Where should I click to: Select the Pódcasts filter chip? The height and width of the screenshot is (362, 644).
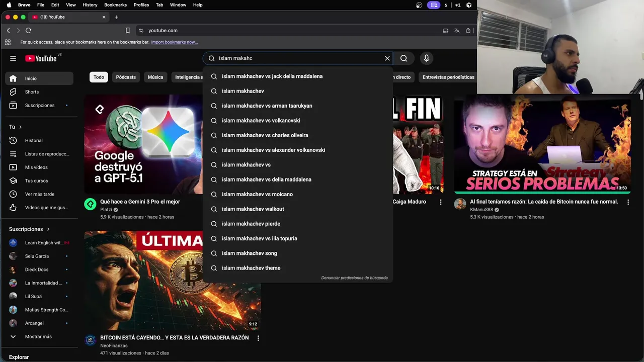click(x=126, y=77)
